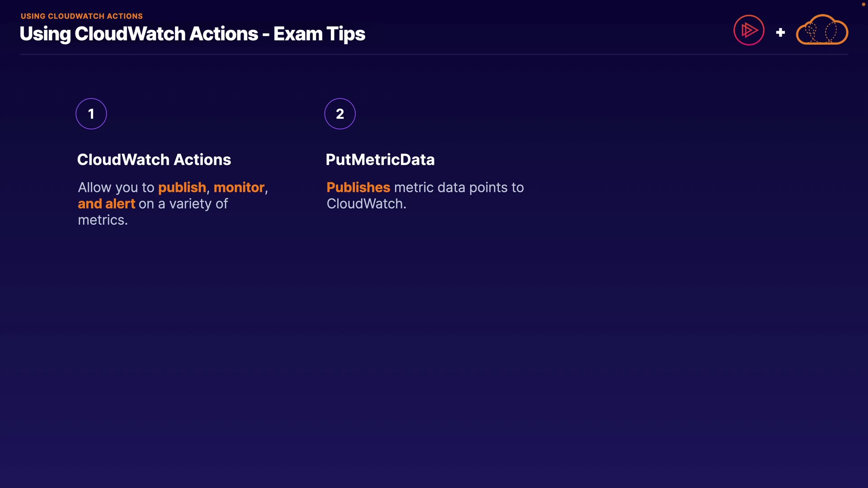Click the highlighted word 'publish'

point(182,188)
